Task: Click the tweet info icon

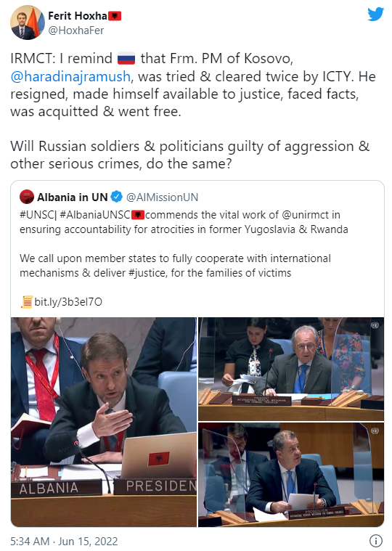Action: coord(376,540)
